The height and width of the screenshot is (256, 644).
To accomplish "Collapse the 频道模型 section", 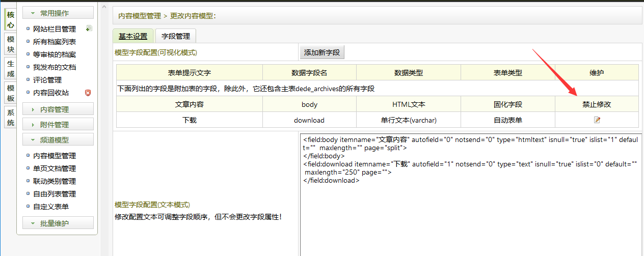I will 58,139.
